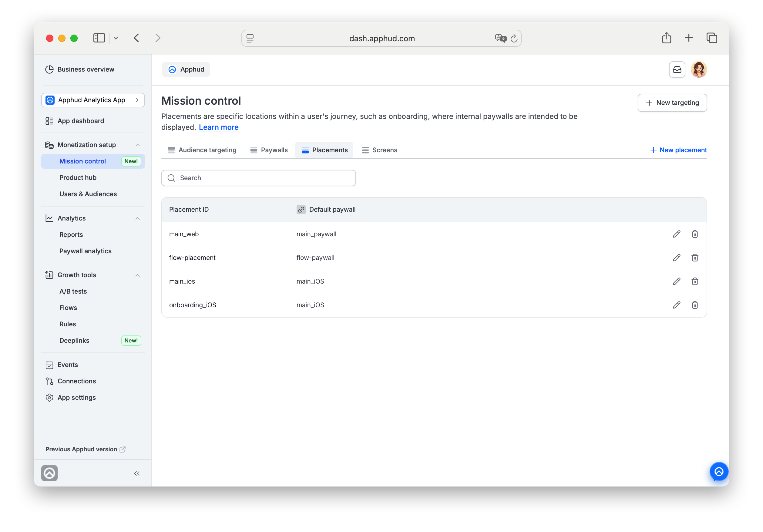Open the Apphud chat support bubble
Image resolution: width=763 pixels, height=532 pixels.
click(x=719, y=472)
